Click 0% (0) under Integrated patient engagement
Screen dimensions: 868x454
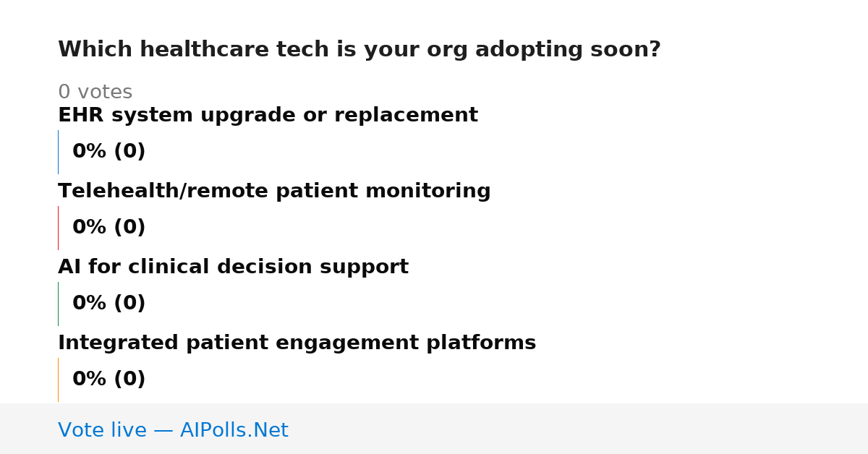[109, 380]
